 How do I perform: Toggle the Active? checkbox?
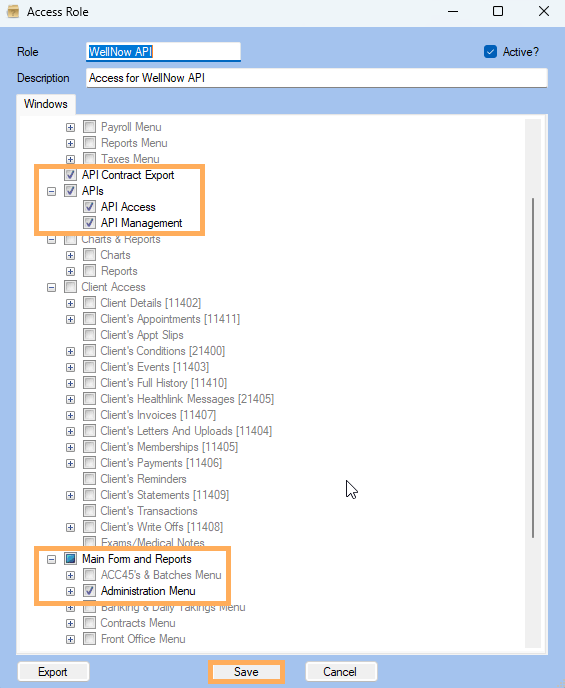(x=490, y=52)
